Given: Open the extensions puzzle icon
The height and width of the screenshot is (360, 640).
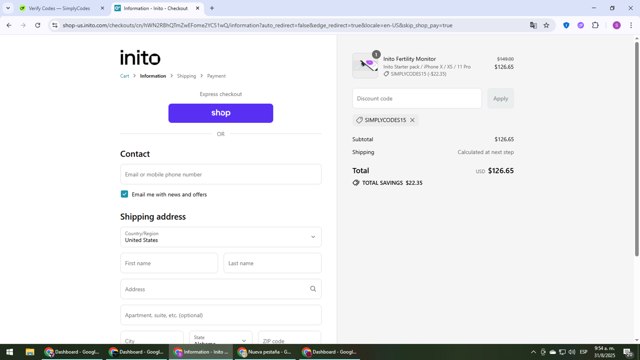Looking at the screenshot, I should tap(595, 25).
